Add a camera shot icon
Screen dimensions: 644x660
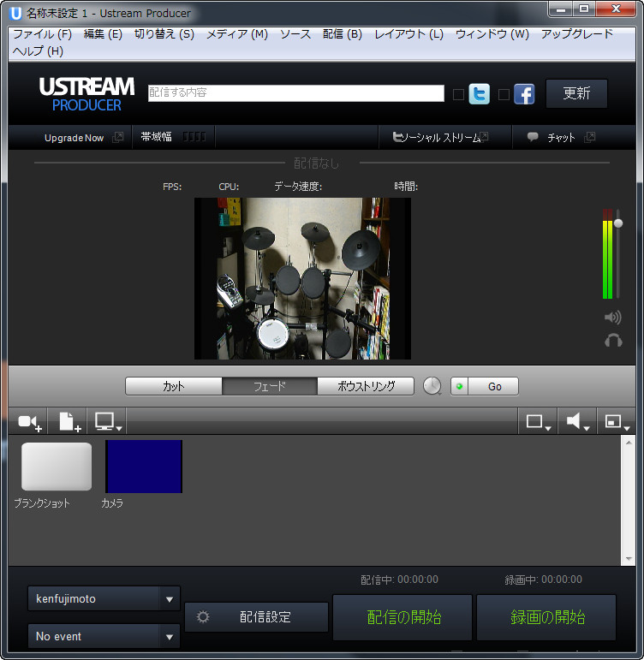point(29,421)
